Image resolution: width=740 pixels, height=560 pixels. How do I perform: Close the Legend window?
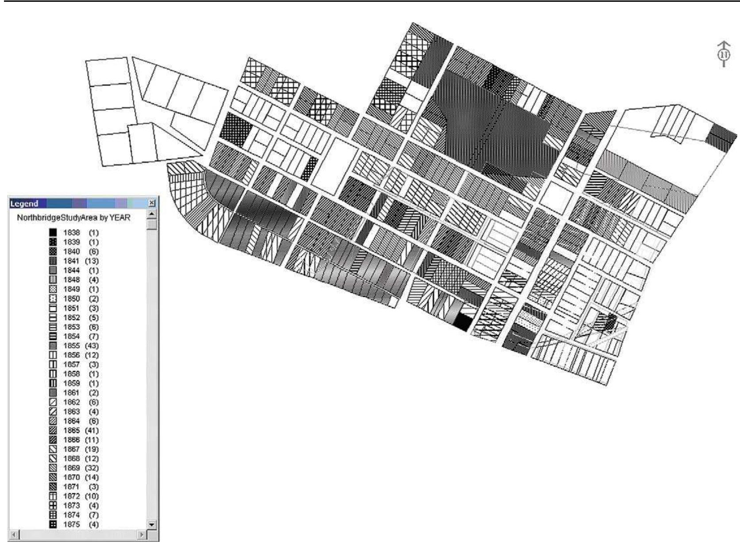point(152,203)
